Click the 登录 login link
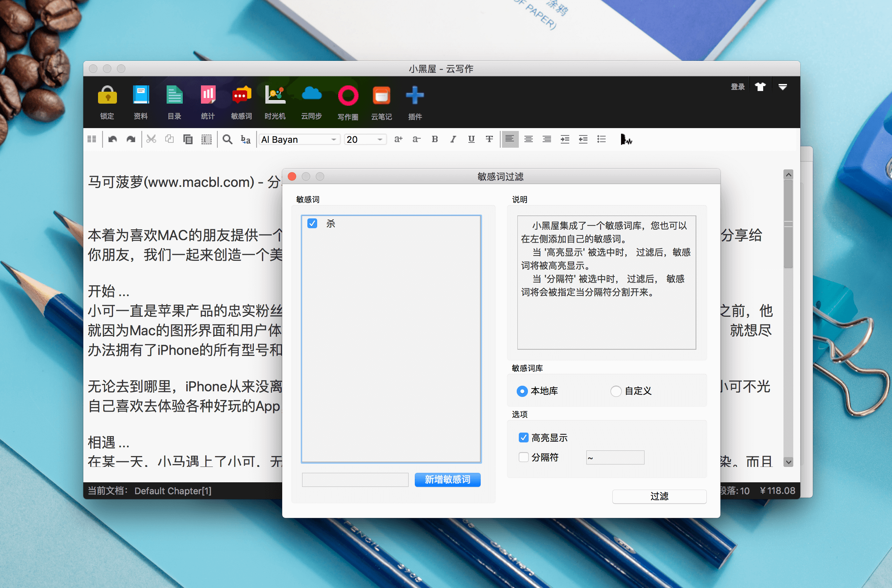This screenshot has height=588, width=892. coord(738,87)
